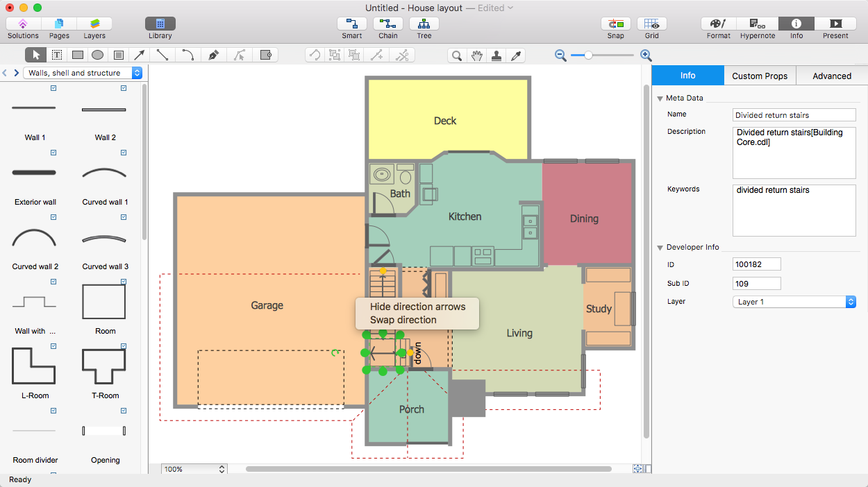Click the zoom in magnifier button
The height and width of the screenshot is (487, 868).
[x=646, y=55]
